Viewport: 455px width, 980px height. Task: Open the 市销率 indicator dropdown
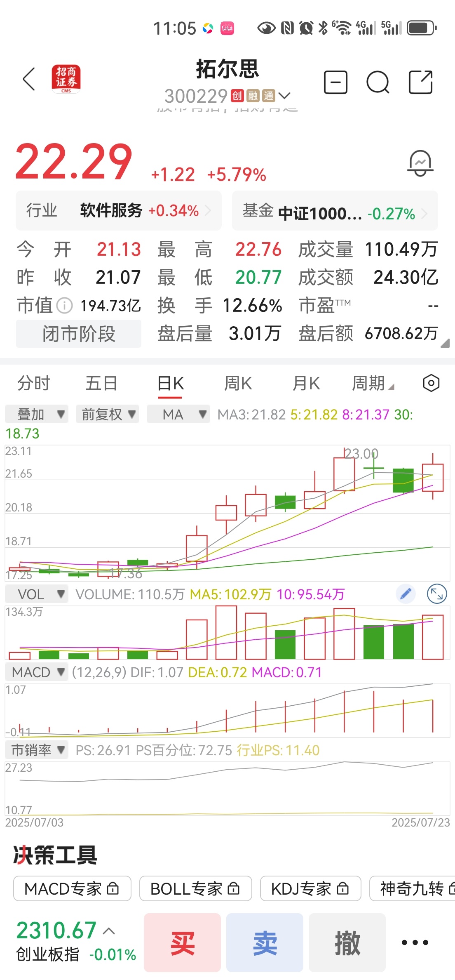(37, 750)
